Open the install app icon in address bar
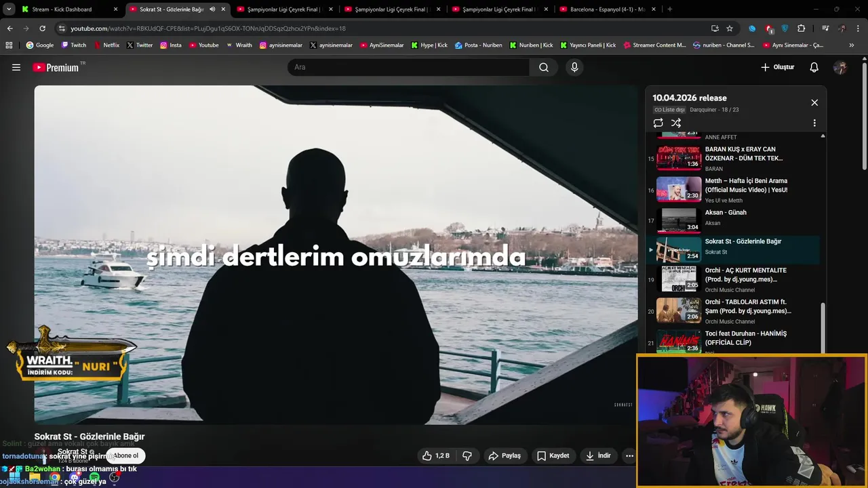This screenshot has height=488, width=868. [x=715, y=28]
